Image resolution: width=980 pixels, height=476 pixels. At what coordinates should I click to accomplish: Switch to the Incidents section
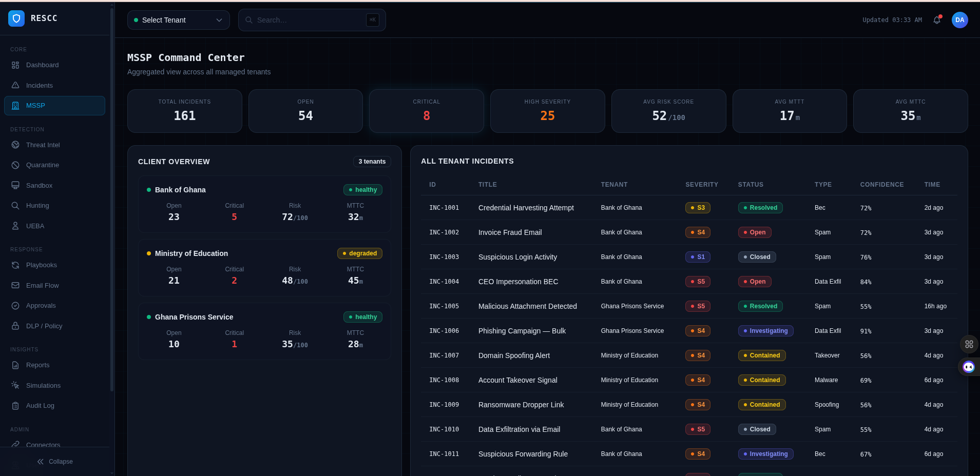pyautogui.click(x=39, y=85)
